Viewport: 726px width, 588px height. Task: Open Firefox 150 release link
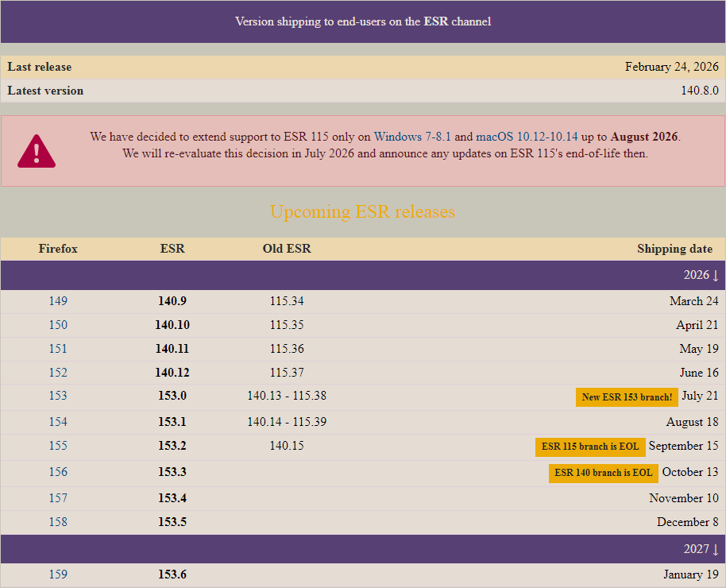[58, 325]
